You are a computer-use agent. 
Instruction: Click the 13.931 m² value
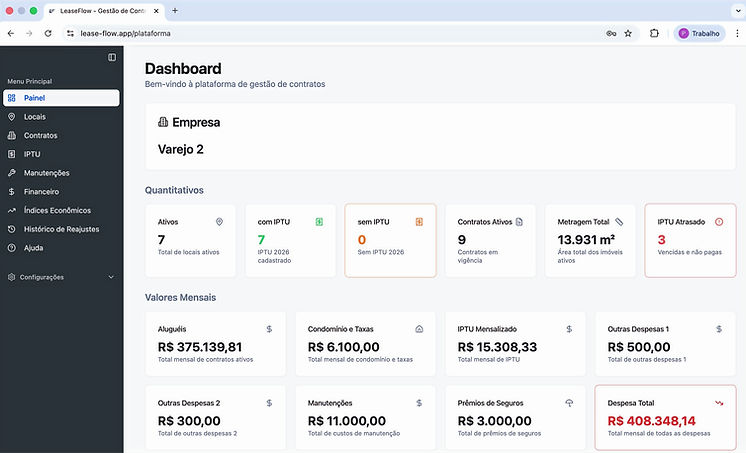[586, 239]
